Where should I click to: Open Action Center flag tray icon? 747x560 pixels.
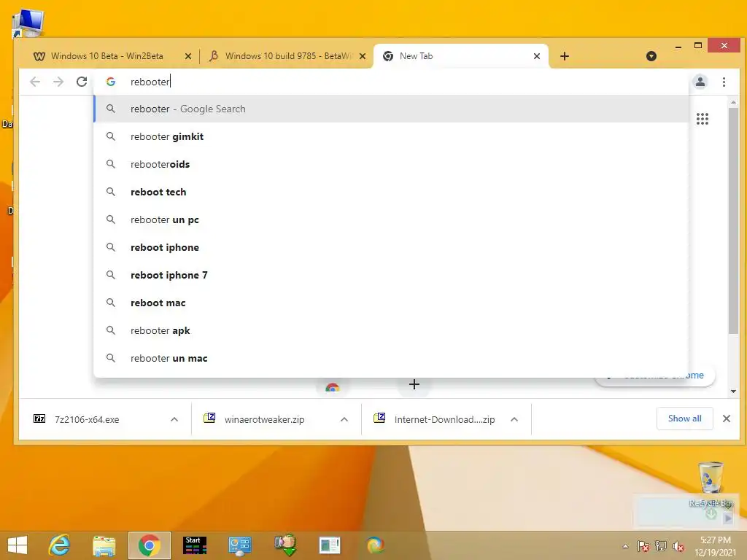pos(643,546)
